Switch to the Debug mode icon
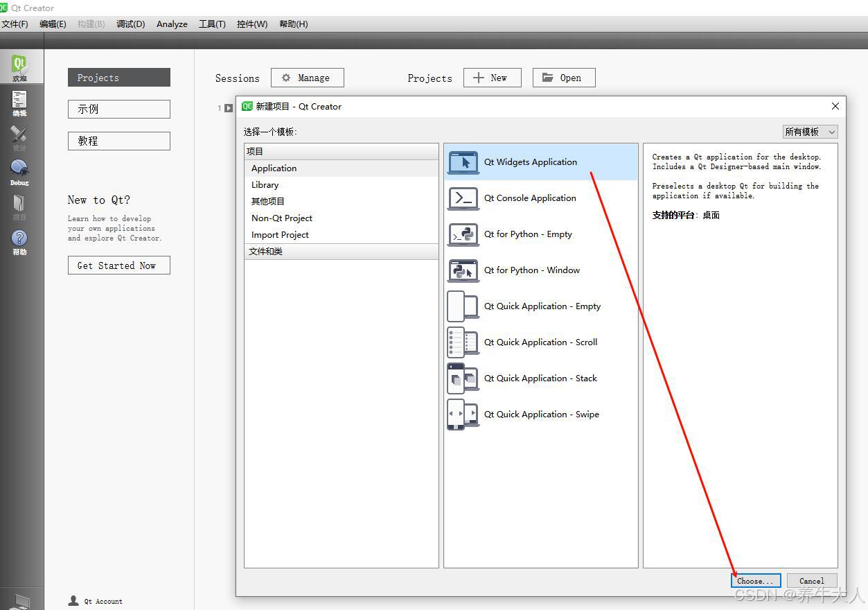 (x=19, y=173)
